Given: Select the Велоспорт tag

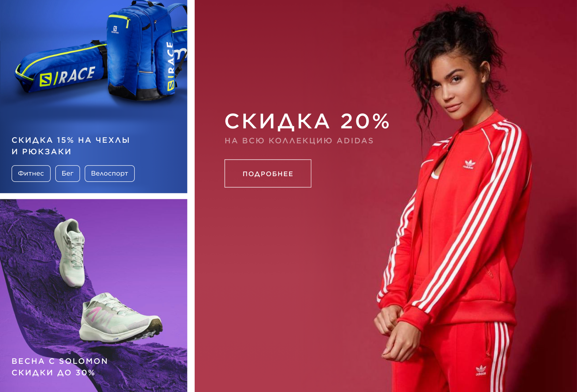Looking at the screenshot, I should [110, 174].
